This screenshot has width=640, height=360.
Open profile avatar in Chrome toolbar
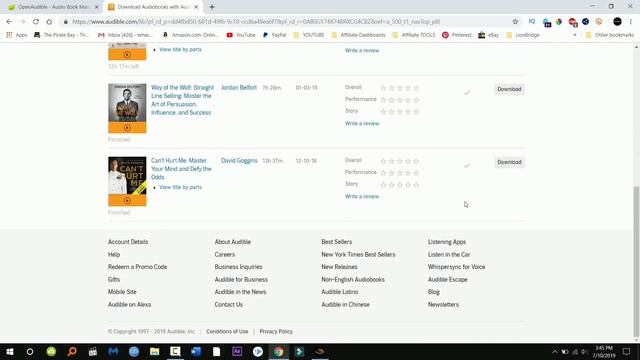[x=617, y=22]
